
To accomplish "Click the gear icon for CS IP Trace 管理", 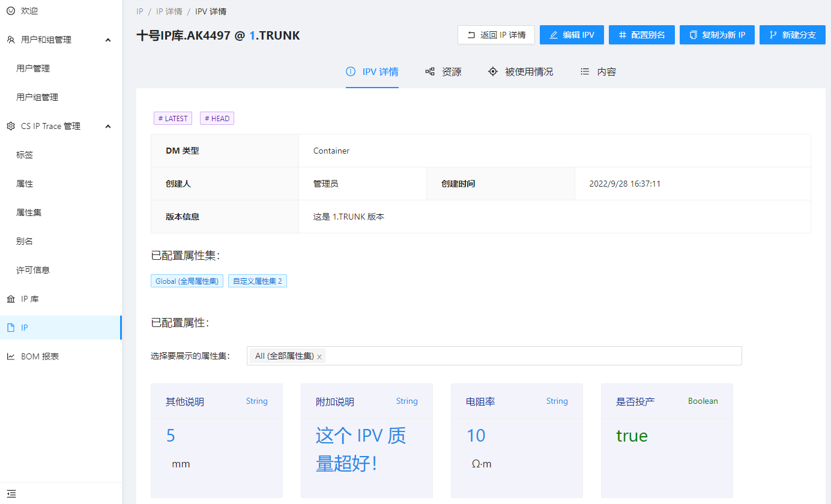I will pyautogui.click(x=11, y=126).
